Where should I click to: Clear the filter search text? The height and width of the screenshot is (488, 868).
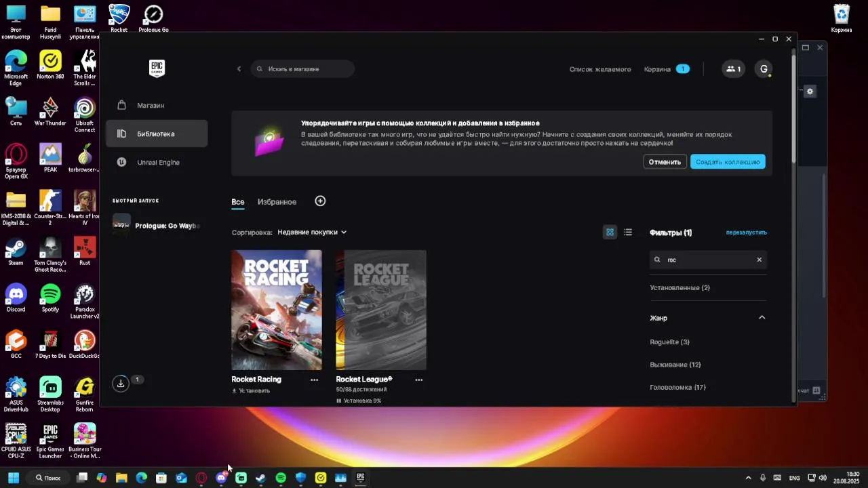759,260
